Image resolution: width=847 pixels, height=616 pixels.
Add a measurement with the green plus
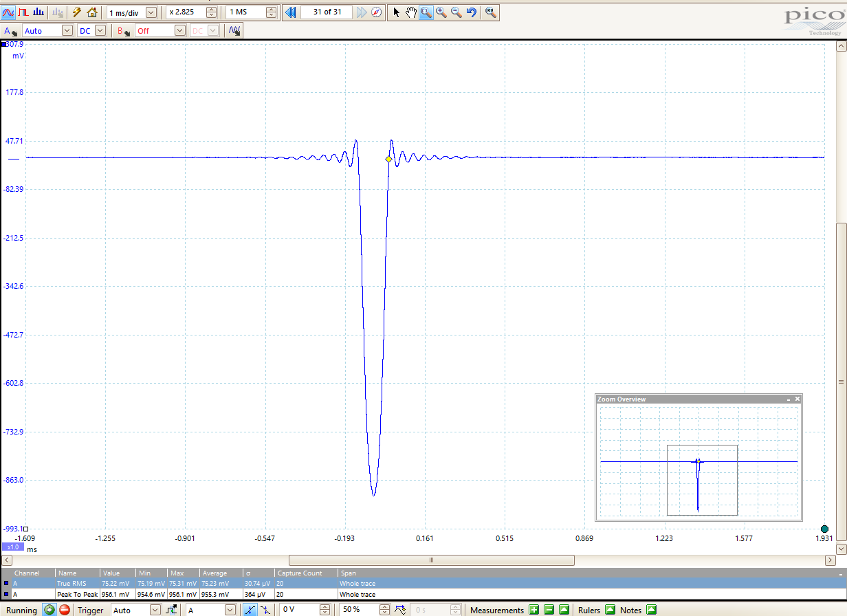click(533, 610)
